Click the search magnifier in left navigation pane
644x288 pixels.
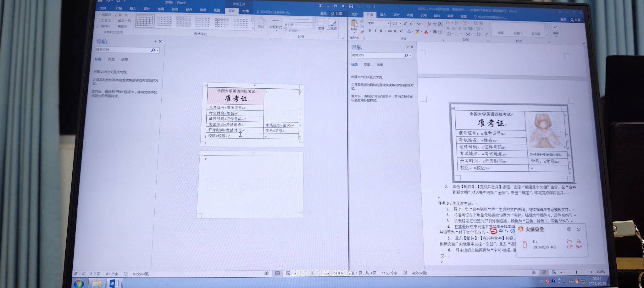click(x=153, y=50)
